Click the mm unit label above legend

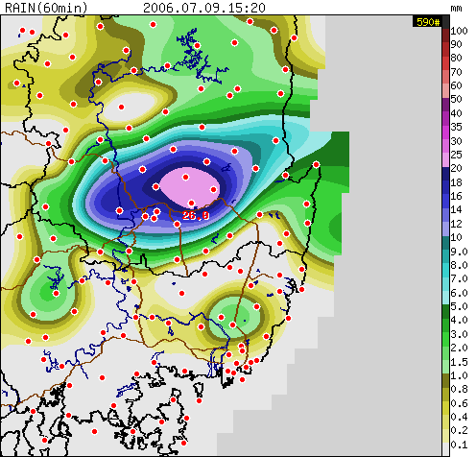pyautogui.click(x=456, y=8)
